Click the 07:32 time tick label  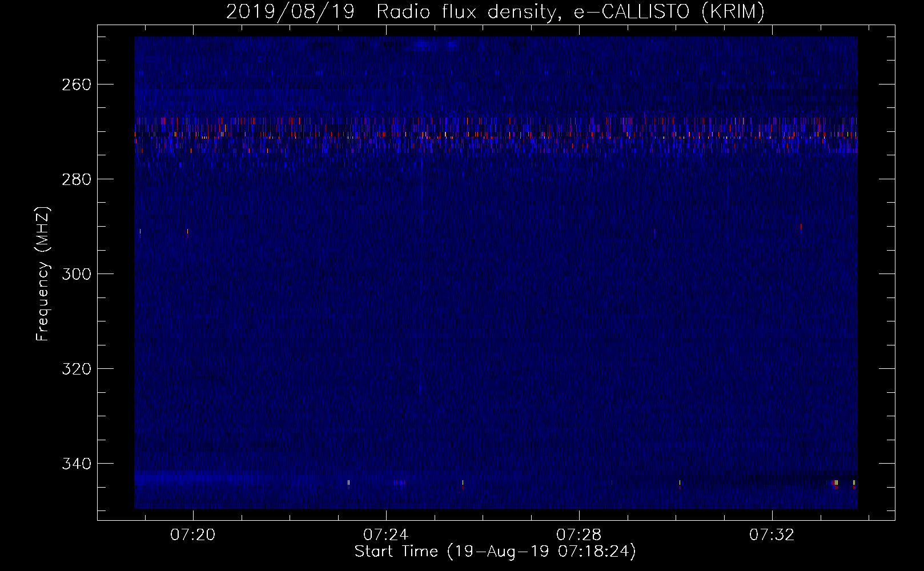[x=772, y=535]
